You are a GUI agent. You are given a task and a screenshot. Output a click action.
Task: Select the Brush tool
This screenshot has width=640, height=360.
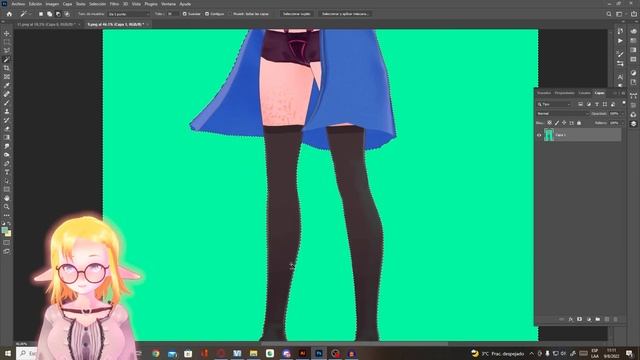coord(7,102)
